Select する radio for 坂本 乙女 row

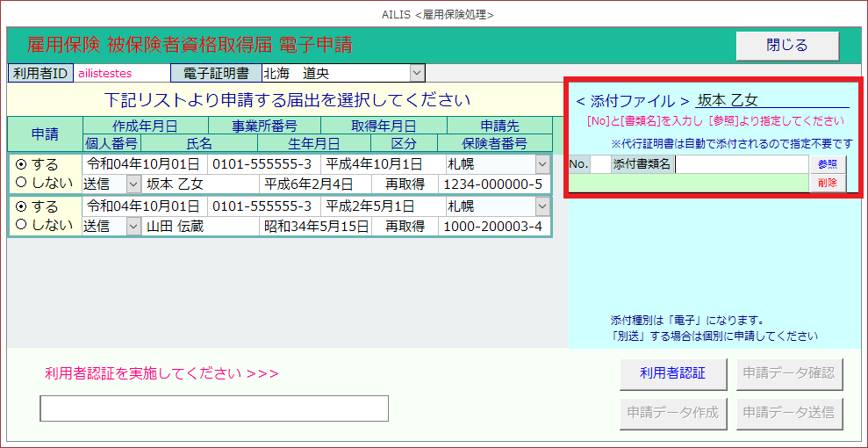click(22, 164)
